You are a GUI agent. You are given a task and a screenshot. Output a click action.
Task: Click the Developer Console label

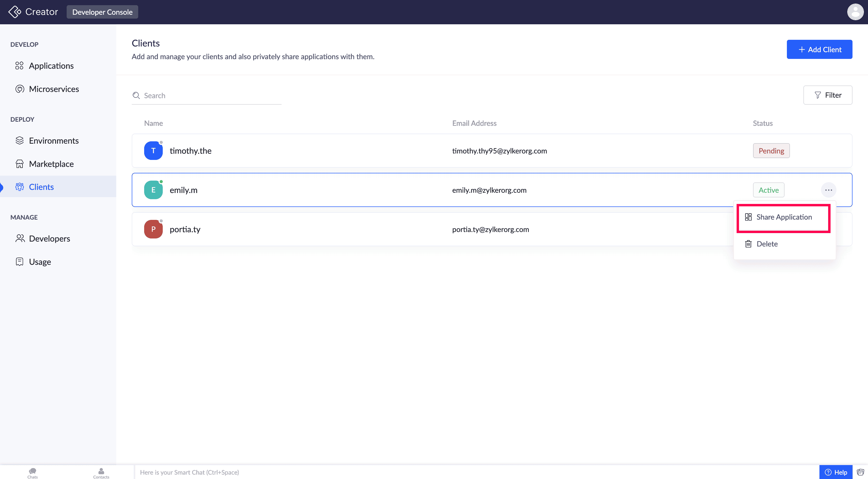[102, 12]
